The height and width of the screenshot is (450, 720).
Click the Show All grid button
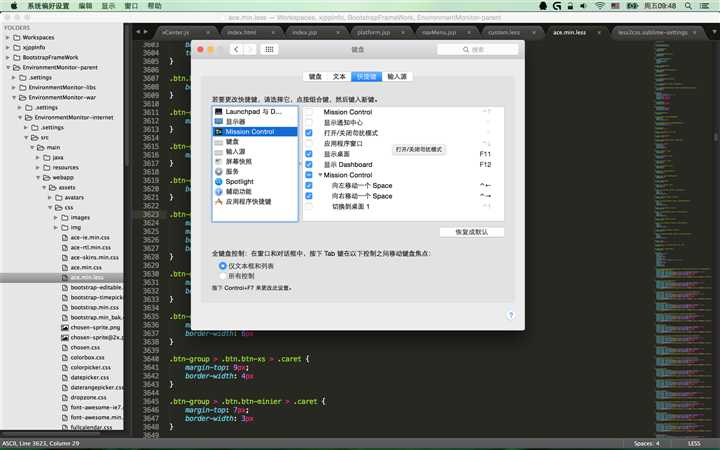[x=269, y=49]
